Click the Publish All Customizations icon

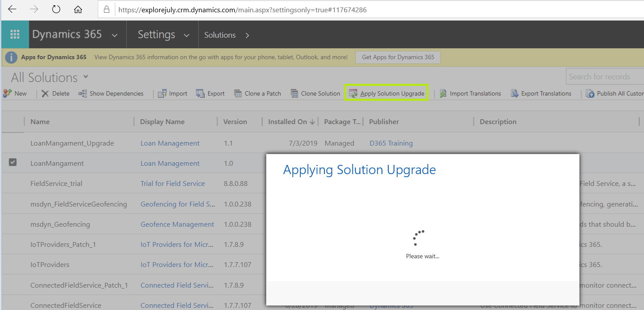pyautogui.click(x=590, y=93)
